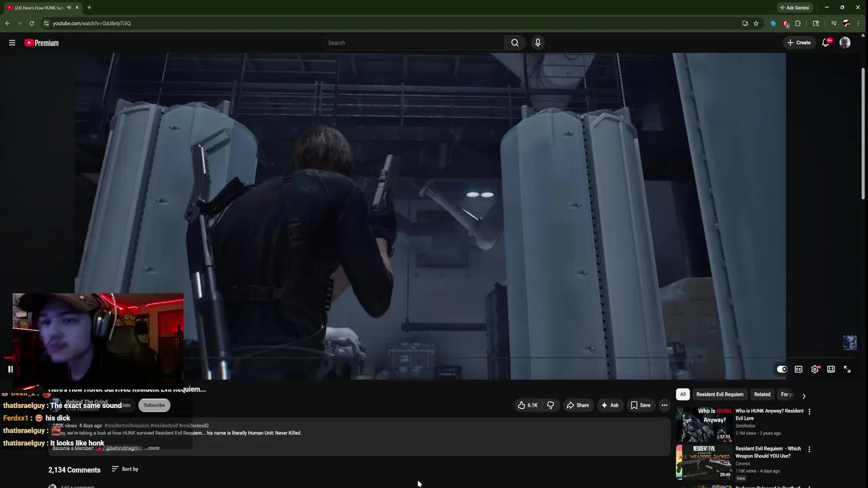
Task: Like the video with 6.1K likes
Action: click(x=528, y=405)
